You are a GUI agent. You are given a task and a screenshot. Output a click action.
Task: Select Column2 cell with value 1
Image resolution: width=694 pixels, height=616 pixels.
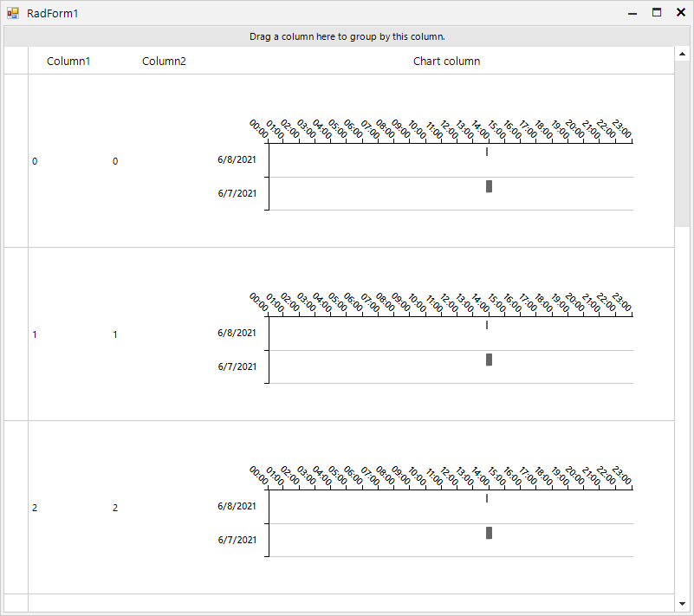(164, 334)
